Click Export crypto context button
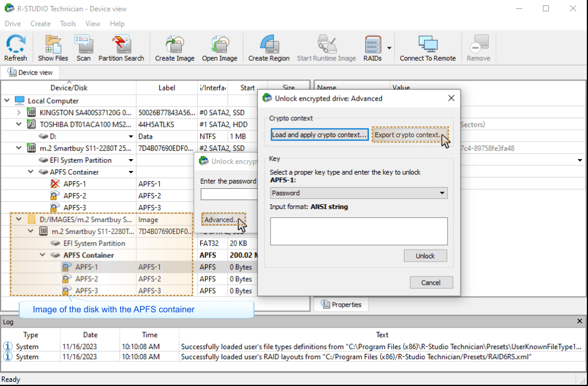 click(410, 135)
